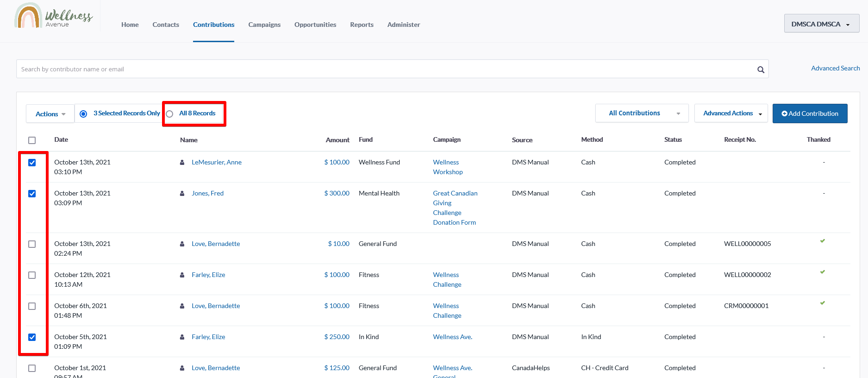Image resolution: width=868 pixels, height=378 pixels.
Task: Click contact icon for Love, Bernadette on October 13th
Action: click(x=182, y=244)
